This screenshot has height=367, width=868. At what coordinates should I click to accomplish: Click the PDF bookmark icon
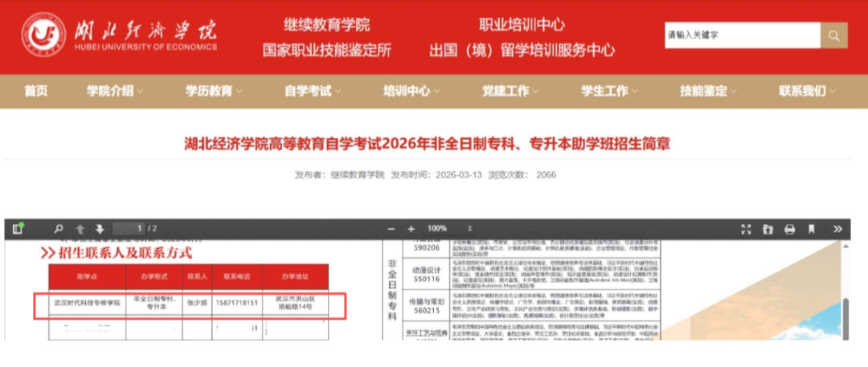(x=812, y=229)
